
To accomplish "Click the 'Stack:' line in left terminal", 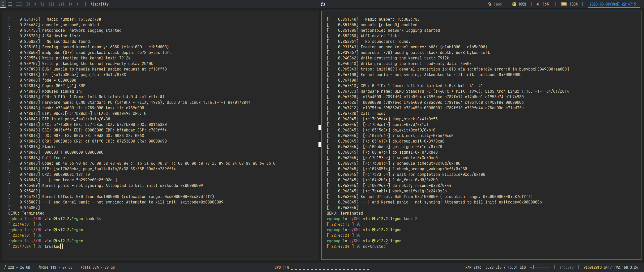I will [32, 147].
